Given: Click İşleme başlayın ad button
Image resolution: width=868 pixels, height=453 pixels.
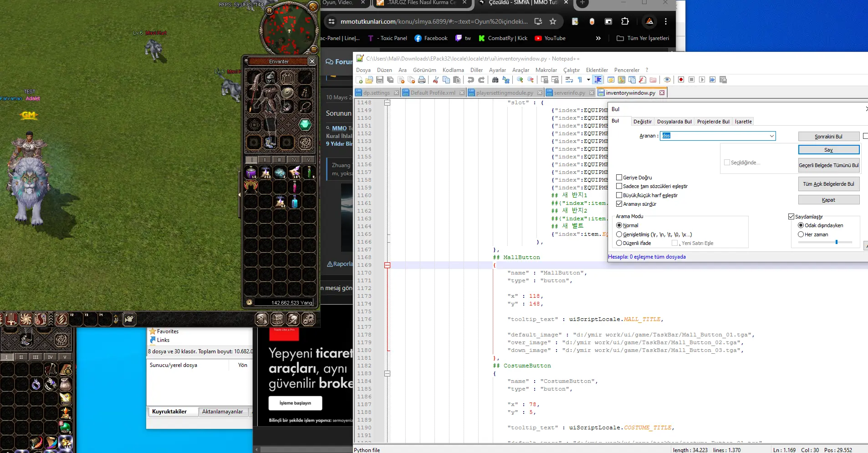Looking at the screenshot, I should (295, 403).
